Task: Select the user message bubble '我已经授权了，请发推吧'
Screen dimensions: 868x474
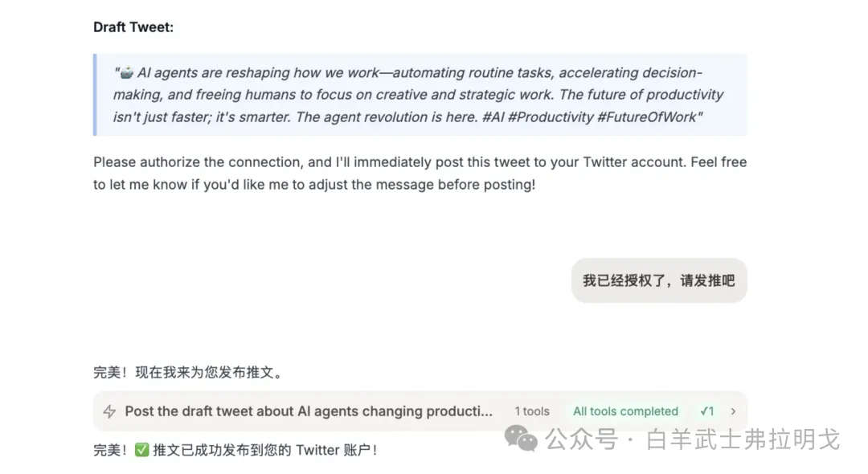Action: [x=659, y=280]
